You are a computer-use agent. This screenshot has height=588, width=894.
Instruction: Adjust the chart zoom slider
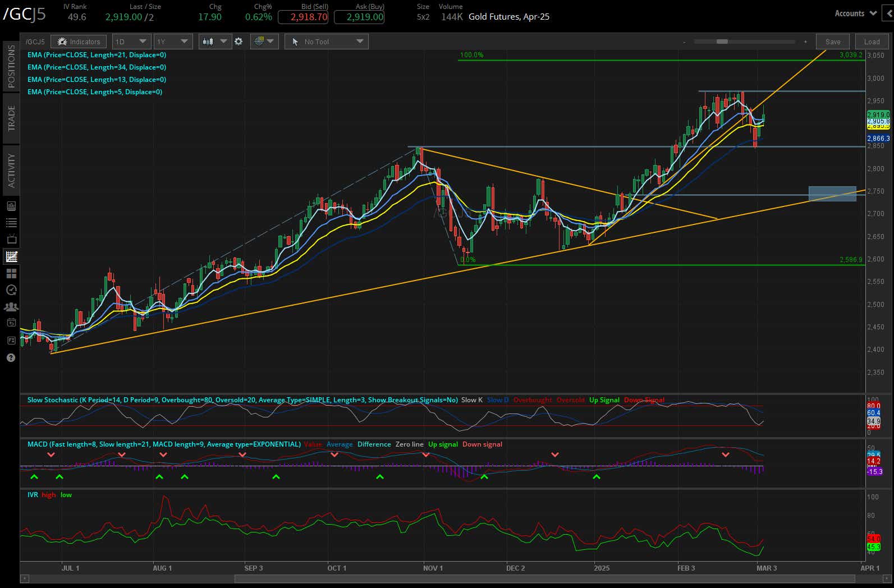click(722, 42)
